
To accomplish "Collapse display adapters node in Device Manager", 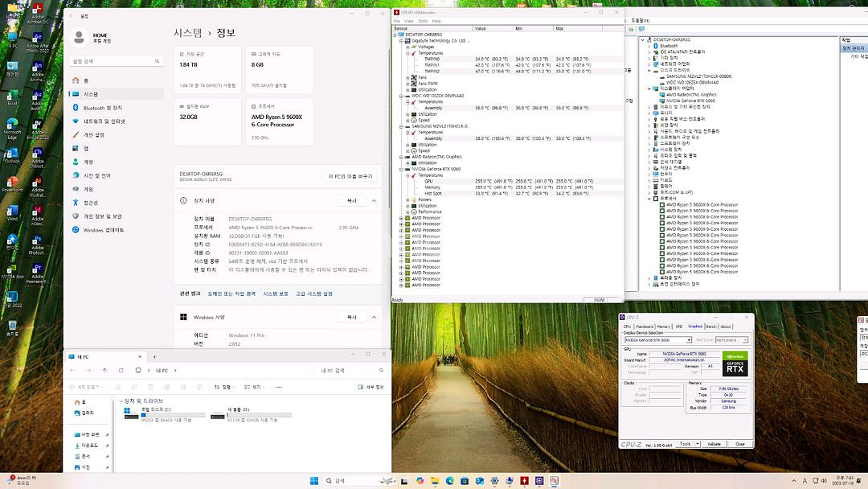I will tap(649, 88).
